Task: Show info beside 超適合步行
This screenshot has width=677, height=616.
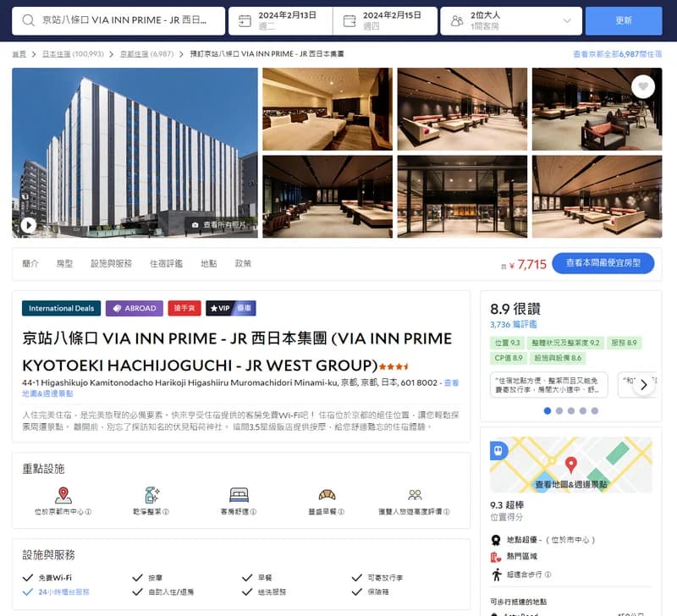Action: (548, 575)
